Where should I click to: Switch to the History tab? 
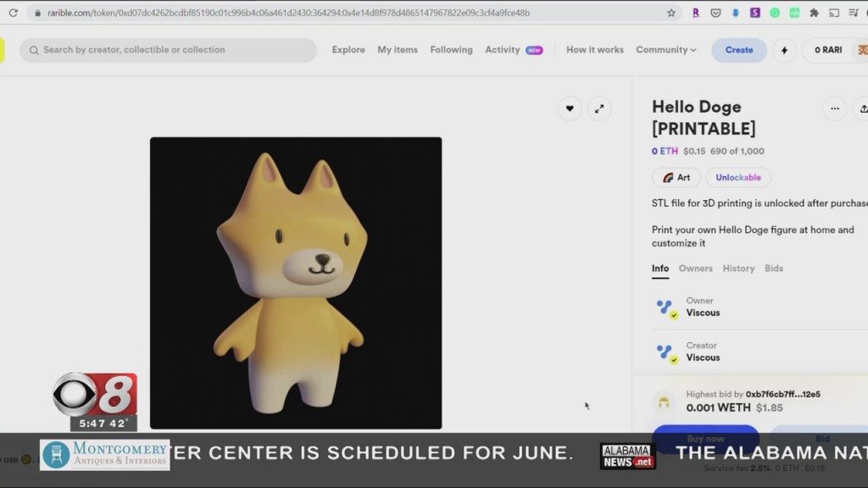738,269
